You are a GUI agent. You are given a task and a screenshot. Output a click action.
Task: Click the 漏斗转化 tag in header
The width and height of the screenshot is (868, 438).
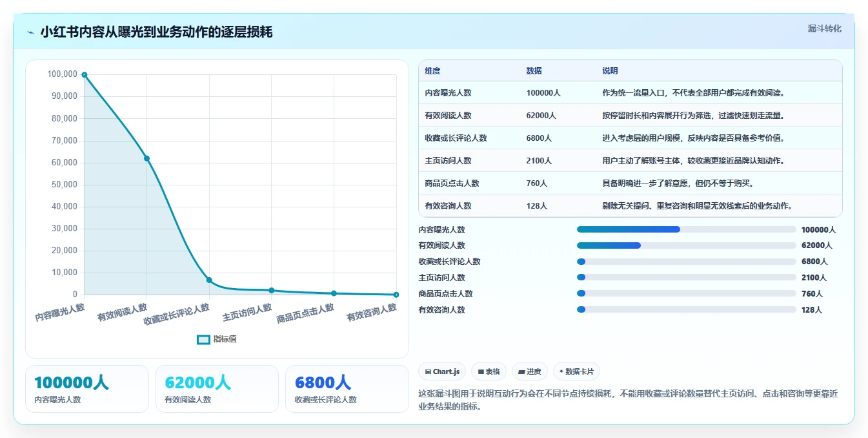pyautogui.click(x=825, y=28)
